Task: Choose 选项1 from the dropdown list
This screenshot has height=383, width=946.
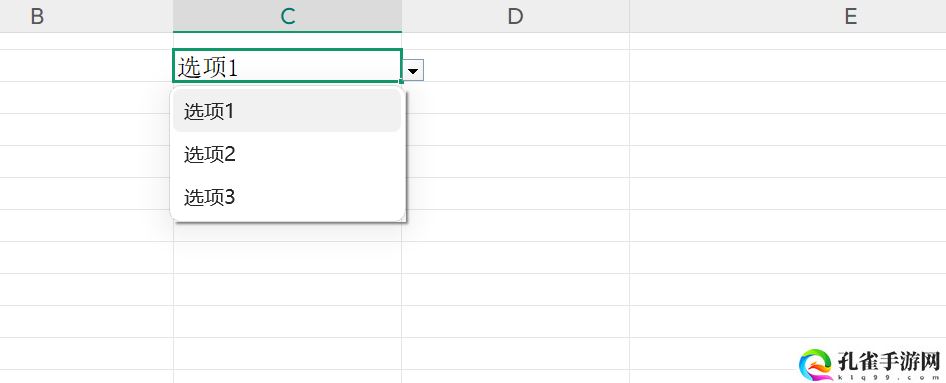Action: [x=287, y=111]
